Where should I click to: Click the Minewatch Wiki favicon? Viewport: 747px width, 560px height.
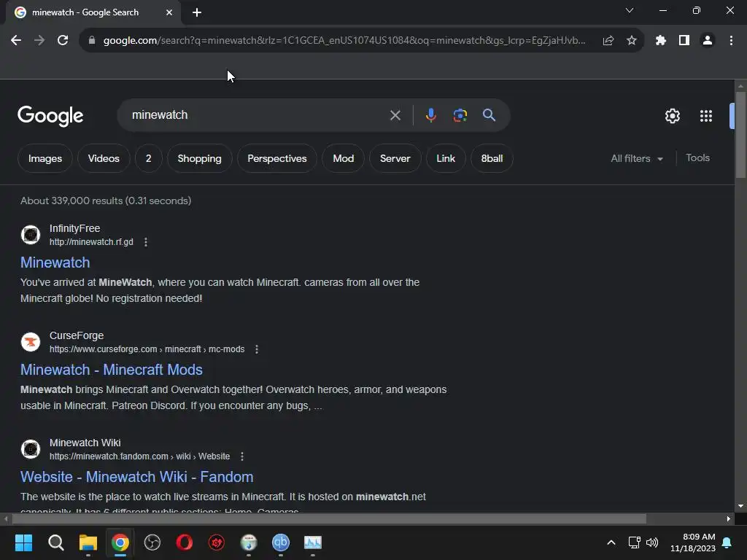31,449
